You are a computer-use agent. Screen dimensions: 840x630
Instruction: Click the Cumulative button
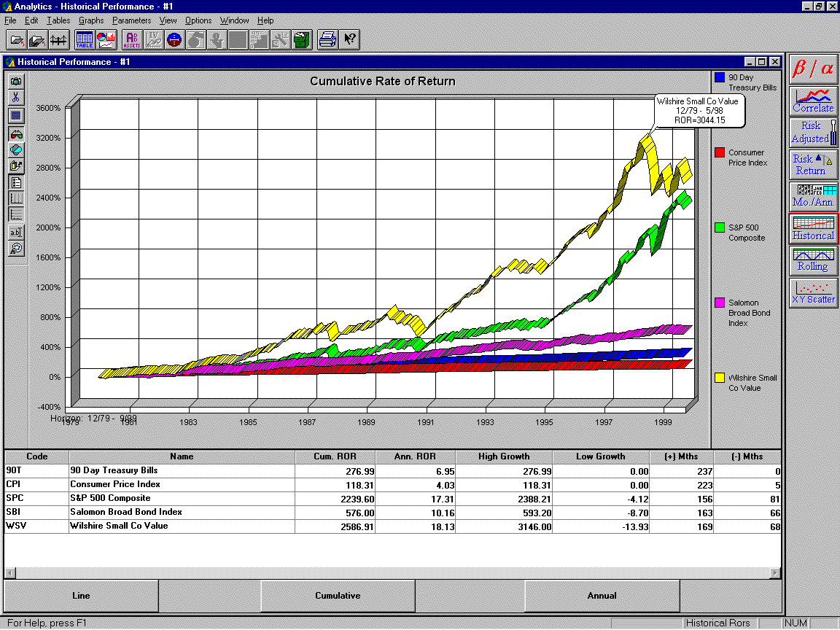click(x=338, y=596)
